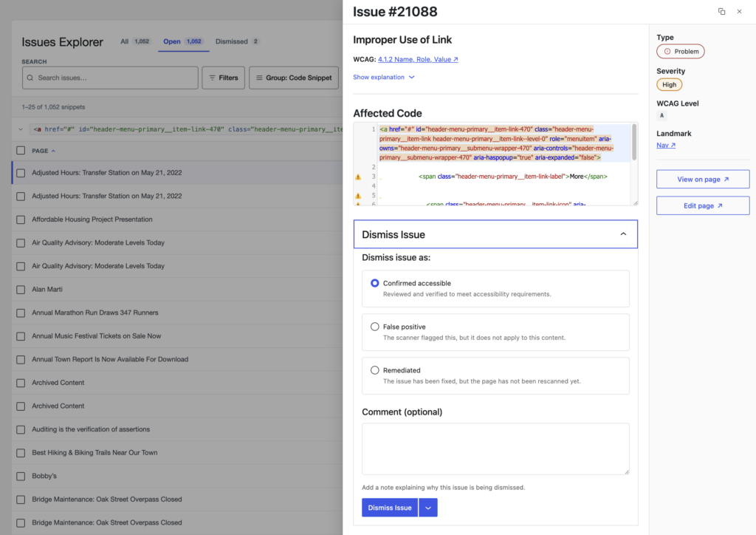Click View on page button

[x=703, y=180]
